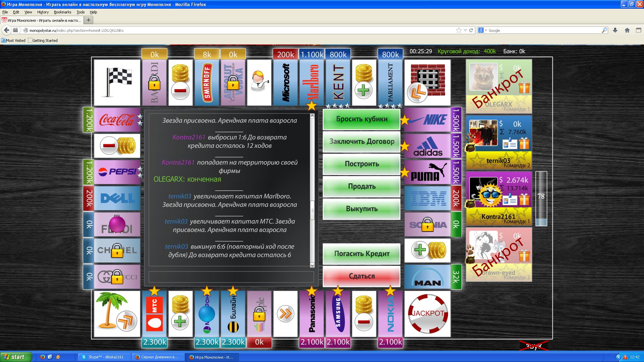This screenshot has height=362, width=644.
Task: Select the Adidas property cell
Action: (428, 146)
